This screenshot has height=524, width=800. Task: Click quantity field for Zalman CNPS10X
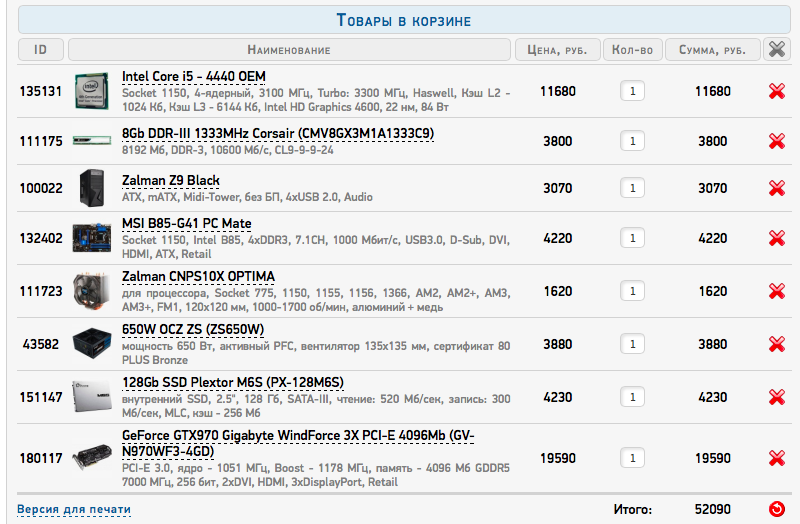(633, 291)
